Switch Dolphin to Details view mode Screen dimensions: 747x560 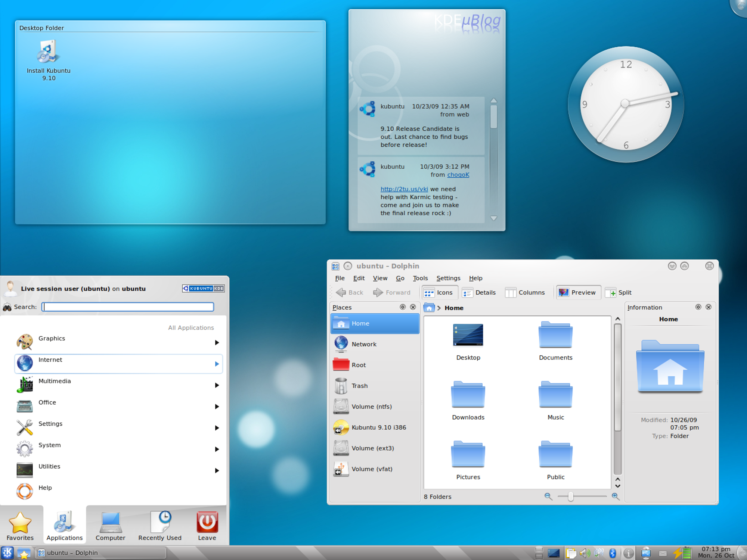[479, 292]
